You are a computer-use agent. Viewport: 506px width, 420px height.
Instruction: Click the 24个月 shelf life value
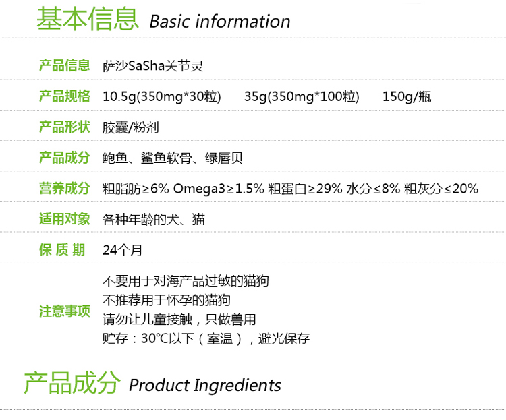coord(122,250)
